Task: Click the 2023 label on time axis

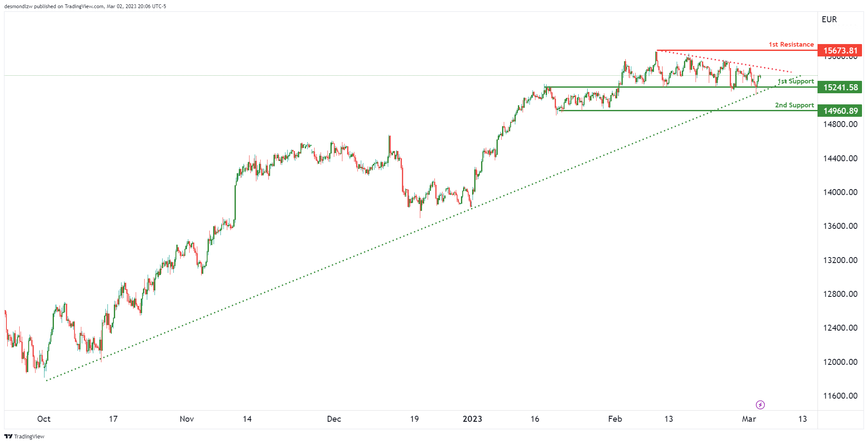Action: tap(472, 419)
